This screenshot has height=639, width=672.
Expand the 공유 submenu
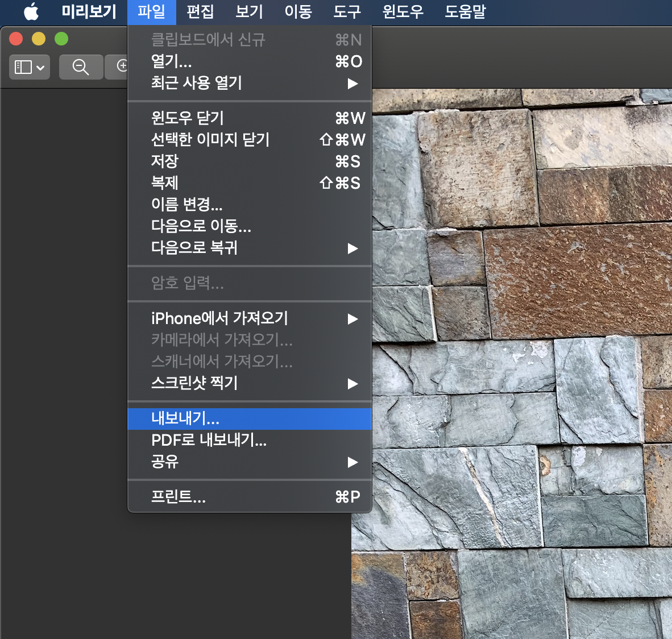(x=250, y=462)
